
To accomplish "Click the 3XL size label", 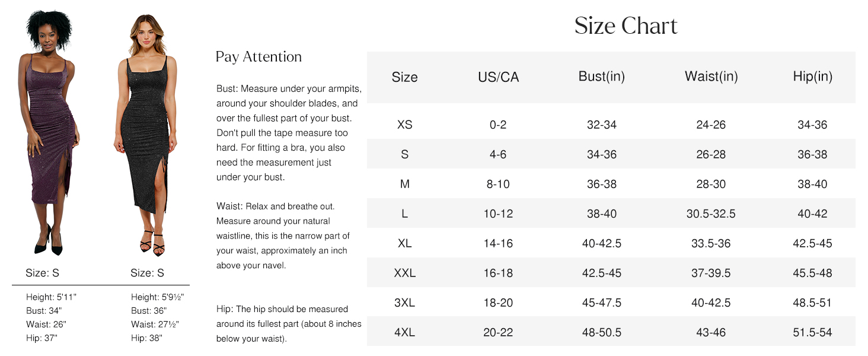I will click(x=405, y=303).
